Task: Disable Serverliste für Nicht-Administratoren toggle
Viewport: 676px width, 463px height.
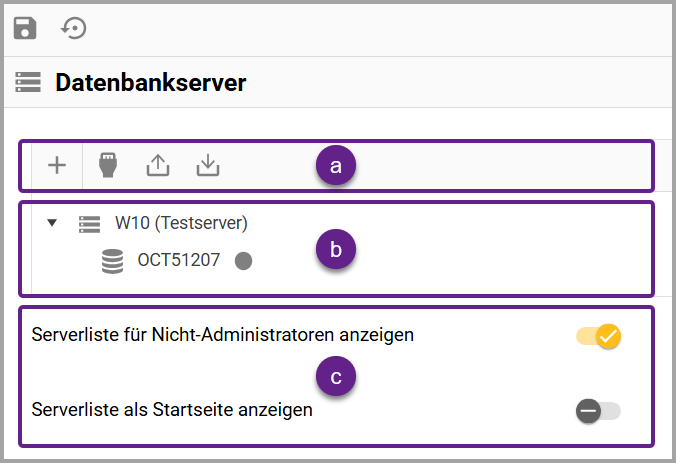Action: [x=599, y=336]
